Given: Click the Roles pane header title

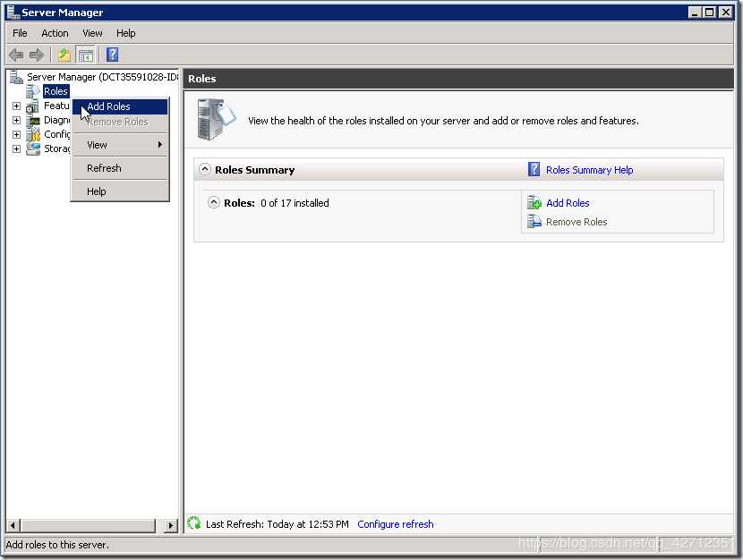Looking at the screenshot, I should [201, 79].
